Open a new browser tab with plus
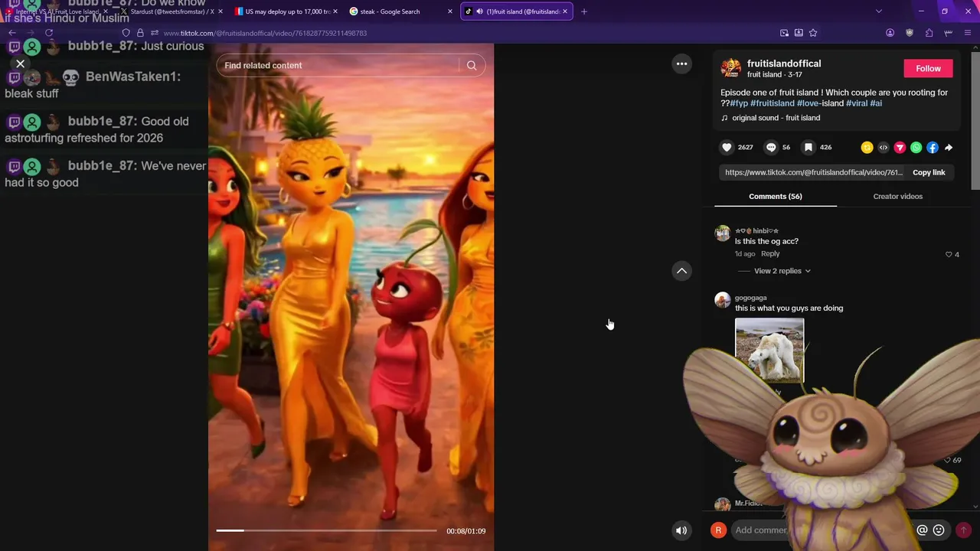This screenshot has height=551, width=980. (x=584, y=11)
